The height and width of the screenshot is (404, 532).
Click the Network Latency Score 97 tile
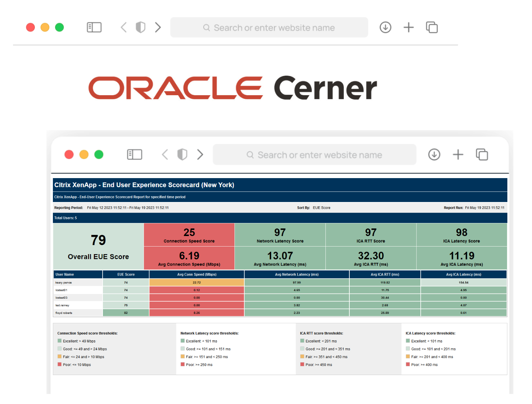coord(280,235)
